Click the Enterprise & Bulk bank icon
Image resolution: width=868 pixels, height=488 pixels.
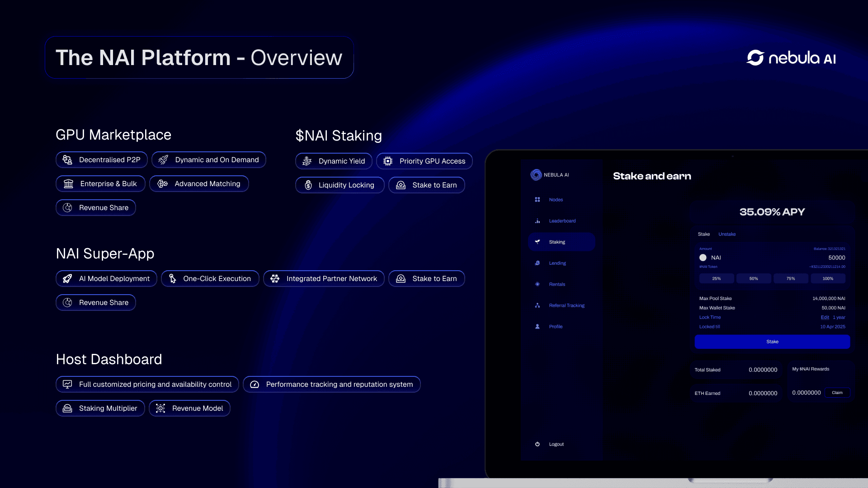coord(68,184)
